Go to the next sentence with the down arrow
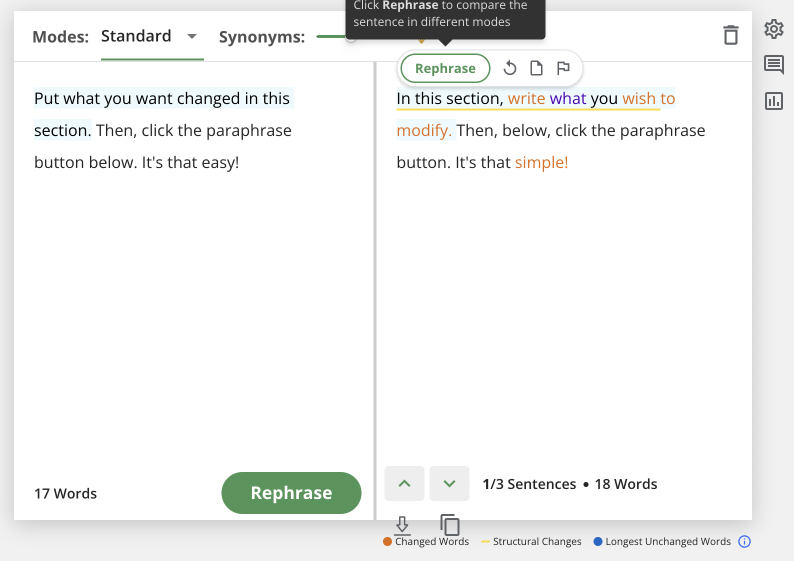Viewport: 794px width, 561px height. (449, 484)
